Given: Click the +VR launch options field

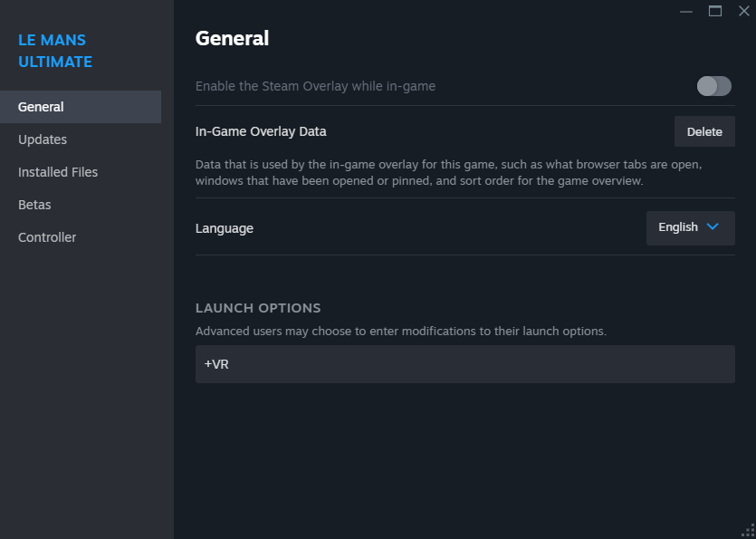Looking at the screenshot, I should (x=464, y=364).
